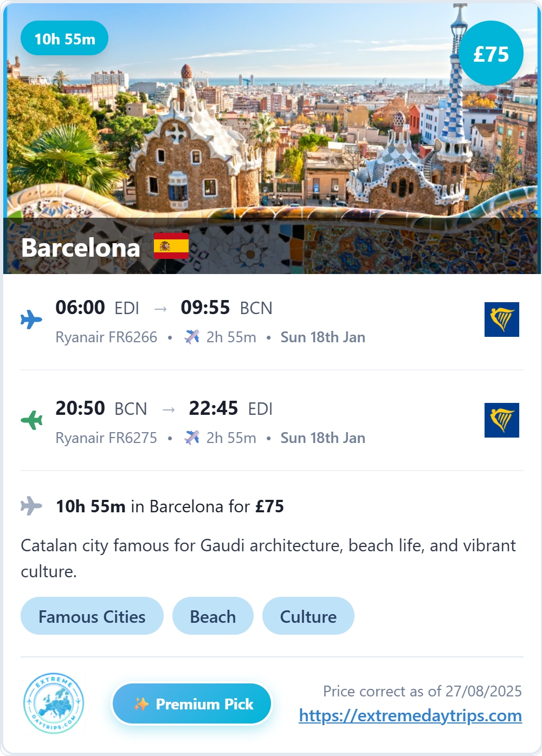Click the grey plane icon beside trip summary

31,506
